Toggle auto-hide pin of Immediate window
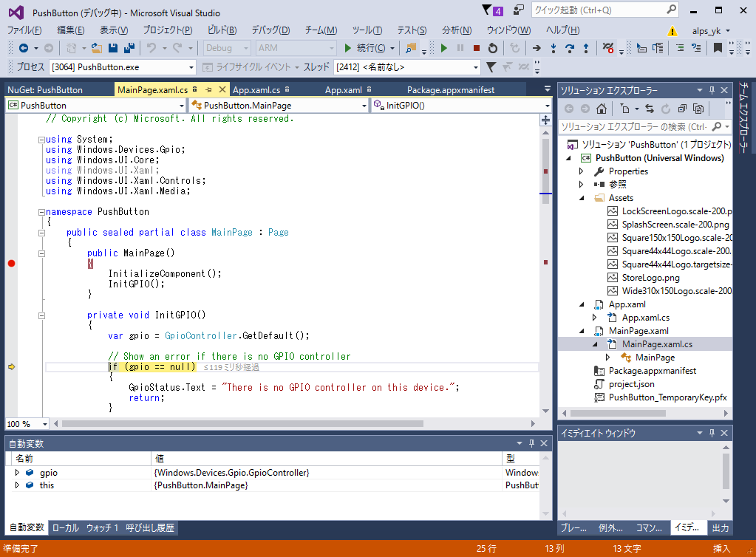 pyautogui.click(x=712, y=433)
